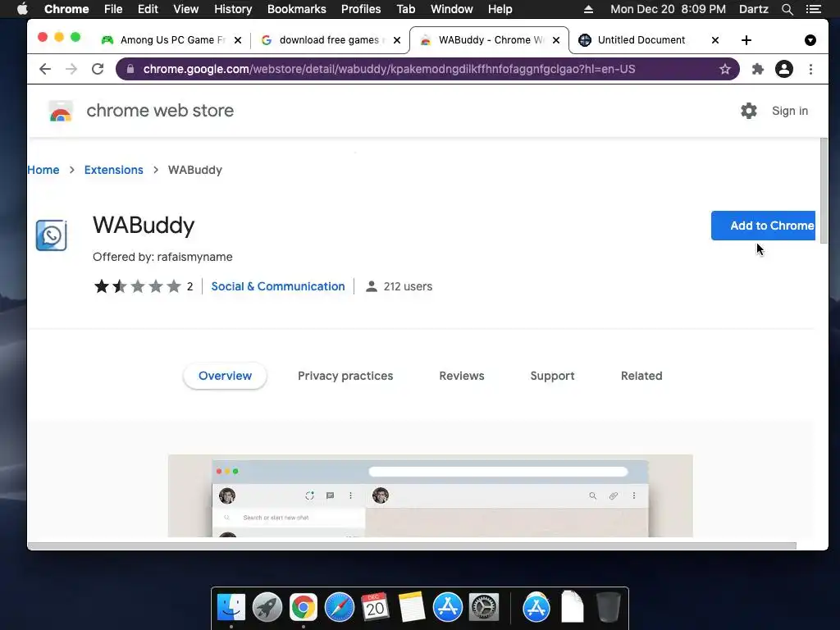Open Chrome's three-dot menu
Screen dimensions: 840x630
click(x=810, y=69)
